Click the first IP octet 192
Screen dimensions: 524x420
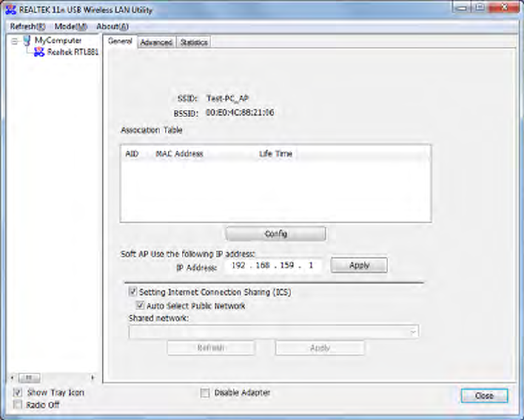click(238, 265)
